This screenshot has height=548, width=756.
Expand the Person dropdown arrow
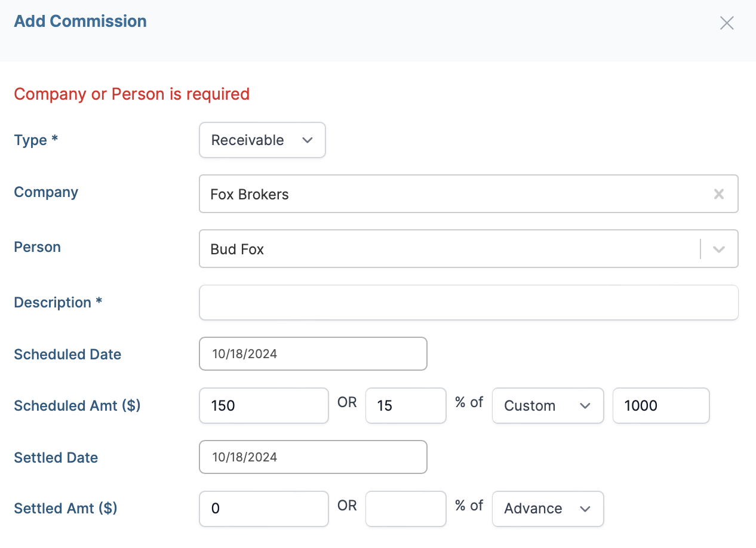tap(719, 249)
